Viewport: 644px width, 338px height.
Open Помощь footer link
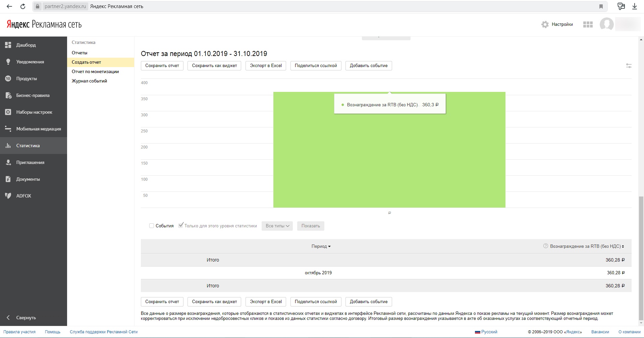pos(53,332)
